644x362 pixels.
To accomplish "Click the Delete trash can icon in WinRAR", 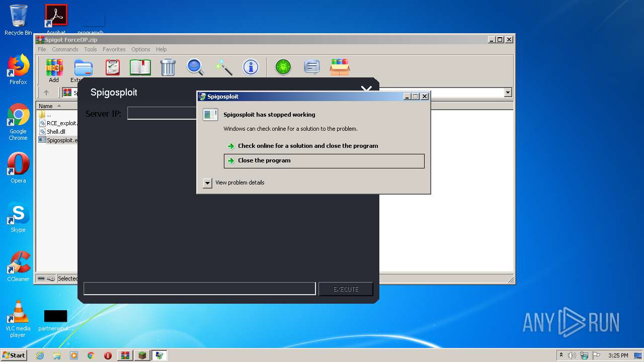I will click(x=168, y=67).
